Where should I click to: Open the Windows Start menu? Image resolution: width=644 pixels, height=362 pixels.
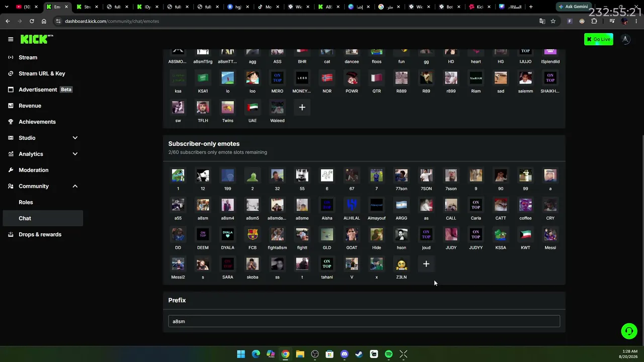(241, 354)
